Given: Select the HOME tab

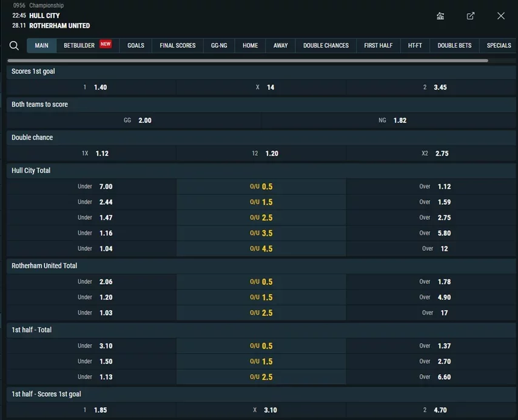Looking at the screenshot, I should 250,45.
